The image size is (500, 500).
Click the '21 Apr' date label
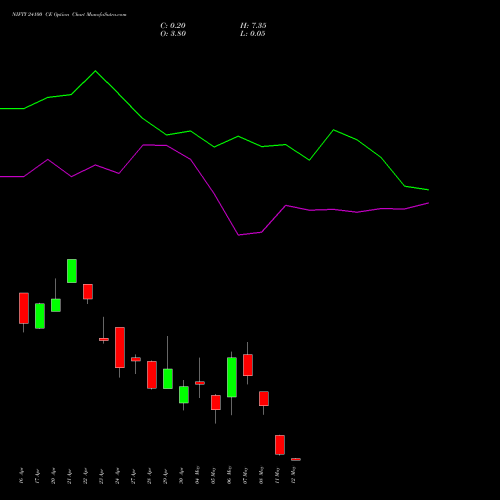(x=70, y=476)
